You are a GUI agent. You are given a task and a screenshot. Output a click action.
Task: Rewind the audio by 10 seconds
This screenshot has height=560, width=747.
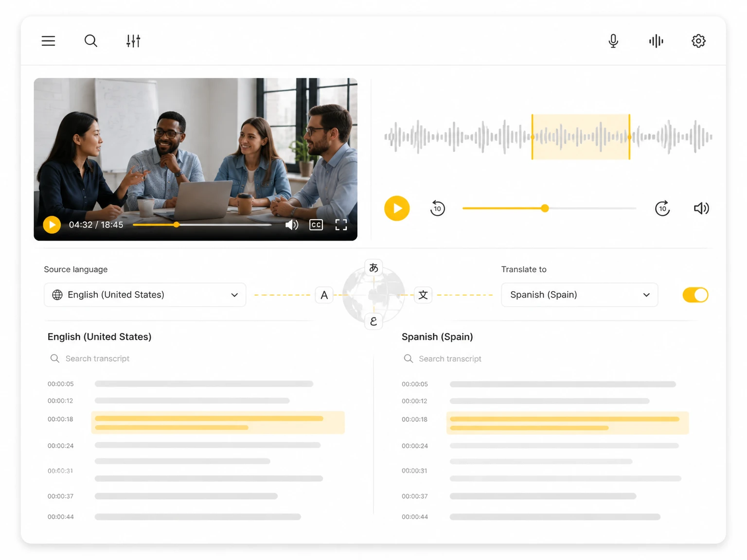pos(438,208)
